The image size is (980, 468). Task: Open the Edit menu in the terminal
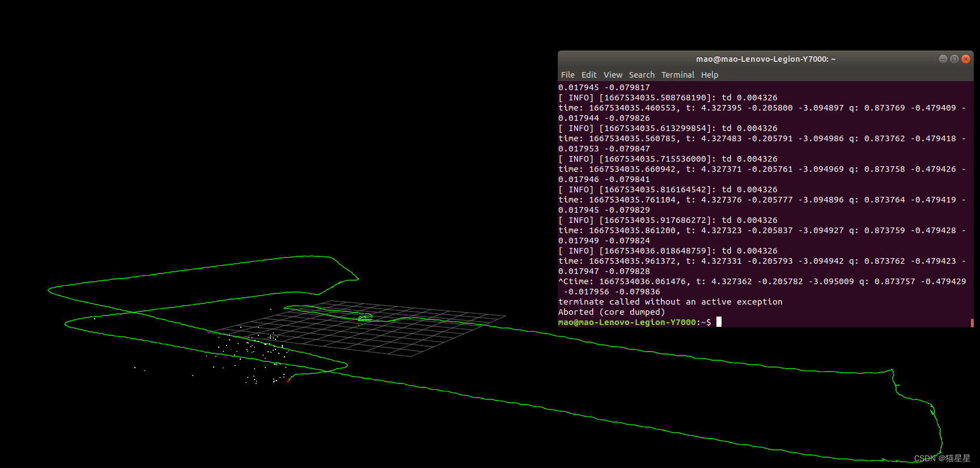click(589, 75)
